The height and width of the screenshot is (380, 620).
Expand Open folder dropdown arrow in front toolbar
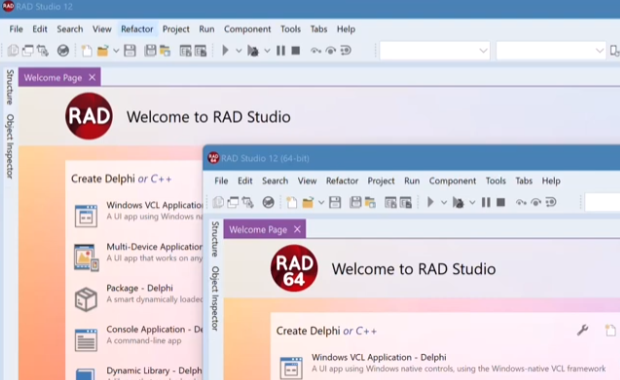point(321,202)
